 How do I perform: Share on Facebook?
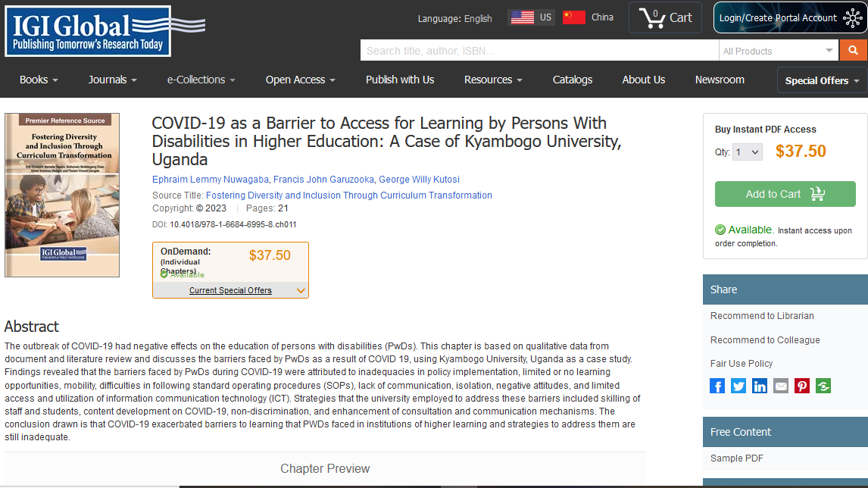[717, 386]
